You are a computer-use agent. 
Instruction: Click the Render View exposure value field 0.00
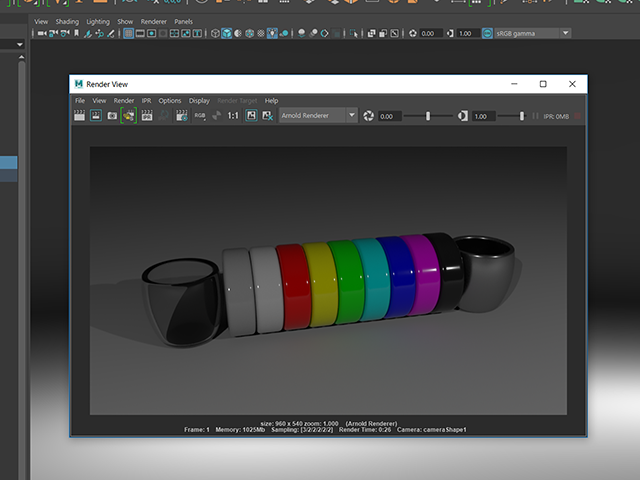click(x=389, y=116)
